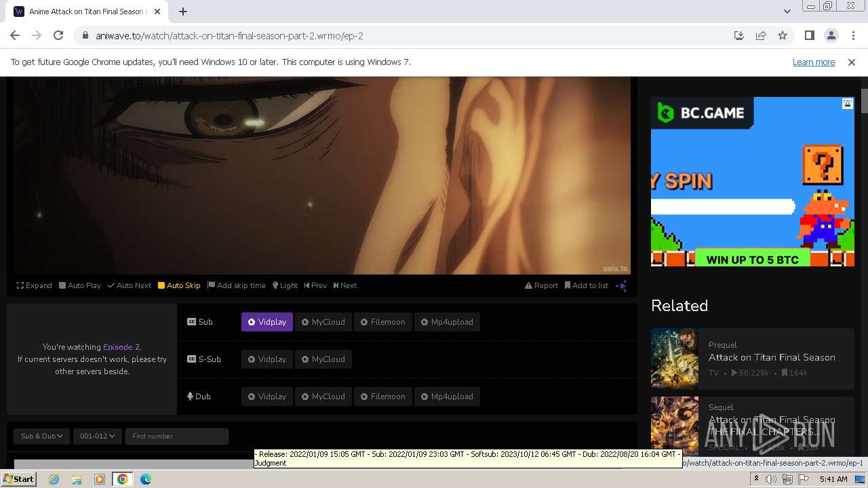
Task: Add this anime to list
Action: point(587,285)
